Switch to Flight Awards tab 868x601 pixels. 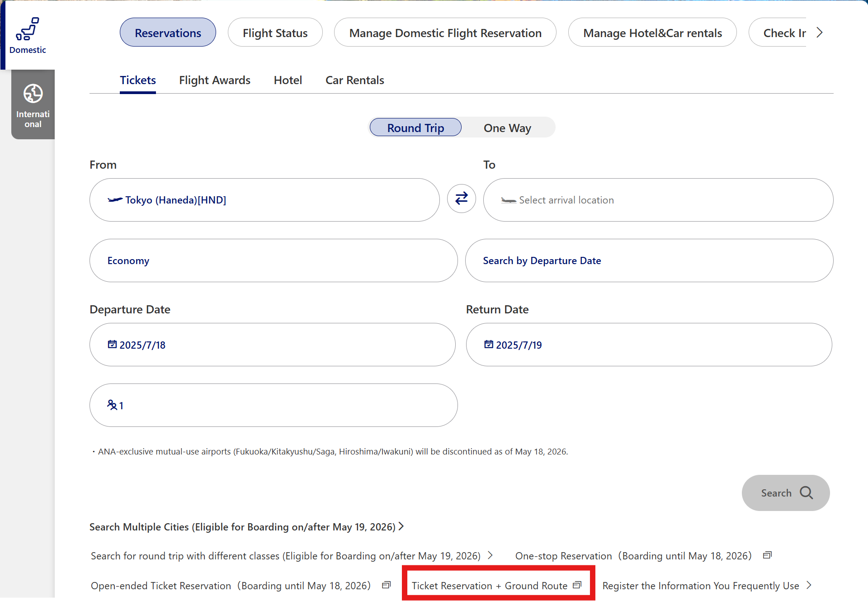pos(214,80)
